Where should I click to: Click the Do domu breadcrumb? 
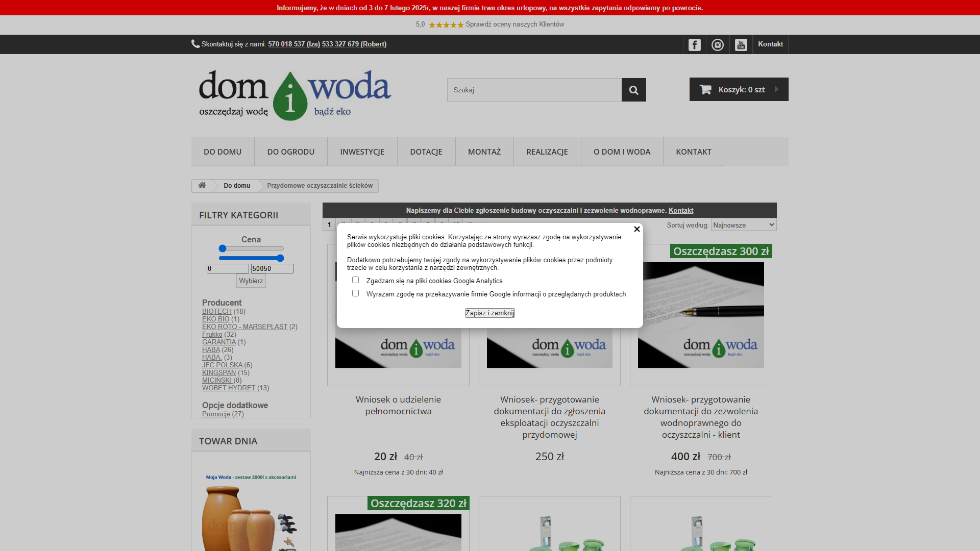coord(237,185)
